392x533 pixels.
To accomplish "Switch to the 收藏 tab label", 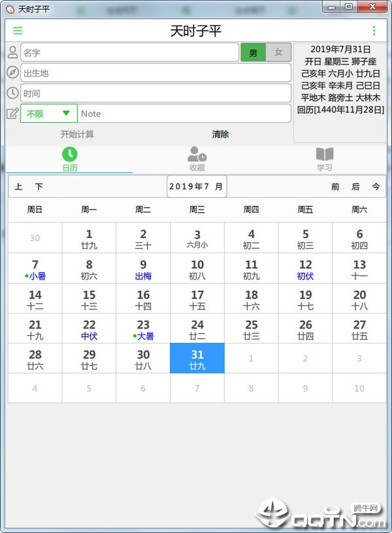I will coord(197,168).
